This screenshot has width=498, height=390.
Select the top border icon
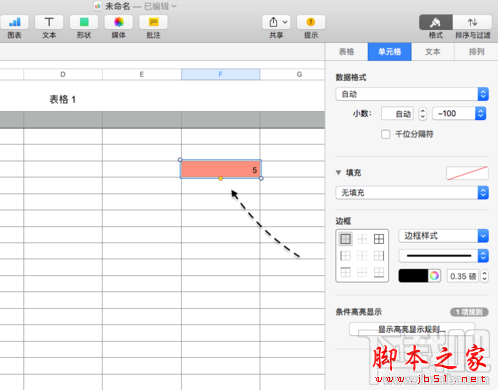point(345,272)
